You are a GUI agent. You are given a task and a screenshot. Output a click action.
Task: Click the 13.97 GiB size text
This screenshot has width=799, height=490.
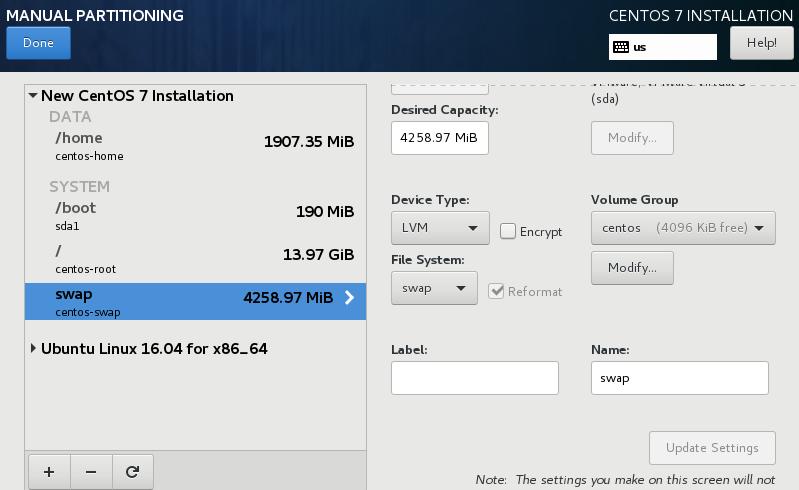pos(318,255)
